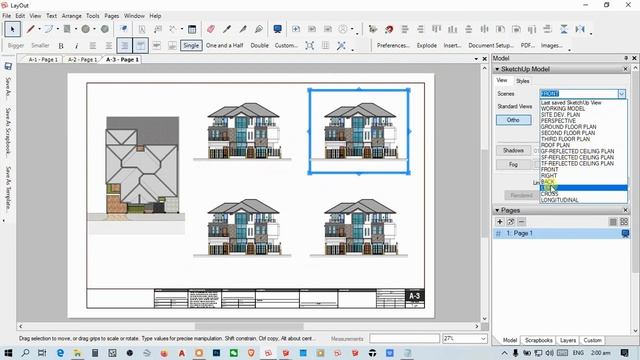The width and height of the screenshot is (640, 360).
Task: Activate the Table tool
Action: 192,29
